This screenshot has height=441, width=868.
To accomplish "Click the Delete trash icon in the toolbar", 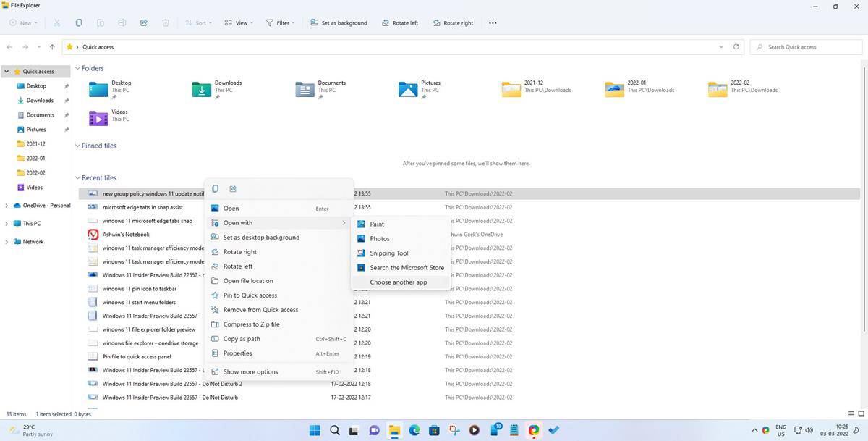I will [x=165, y=22].
